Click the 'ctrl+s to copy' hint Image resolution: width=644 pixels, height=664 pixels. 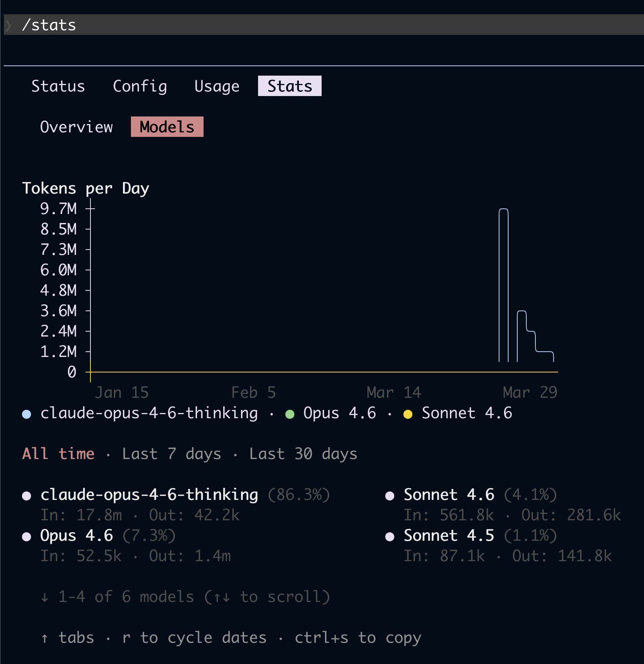click(358, 638)
